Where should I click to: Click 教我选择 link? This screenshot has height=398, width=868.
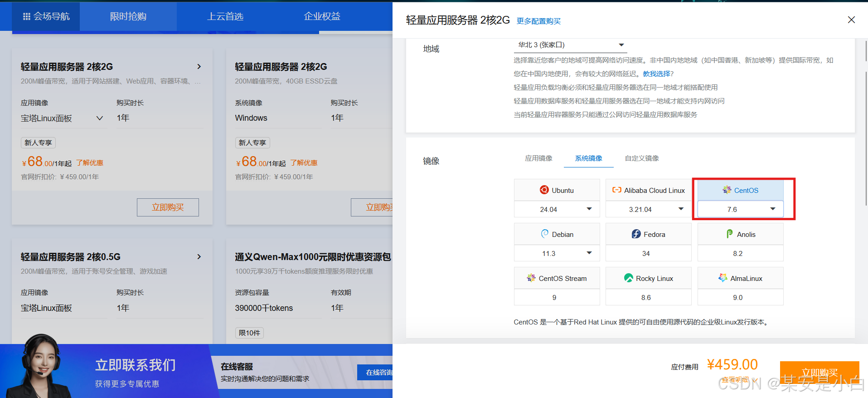[x=656, y=74]
